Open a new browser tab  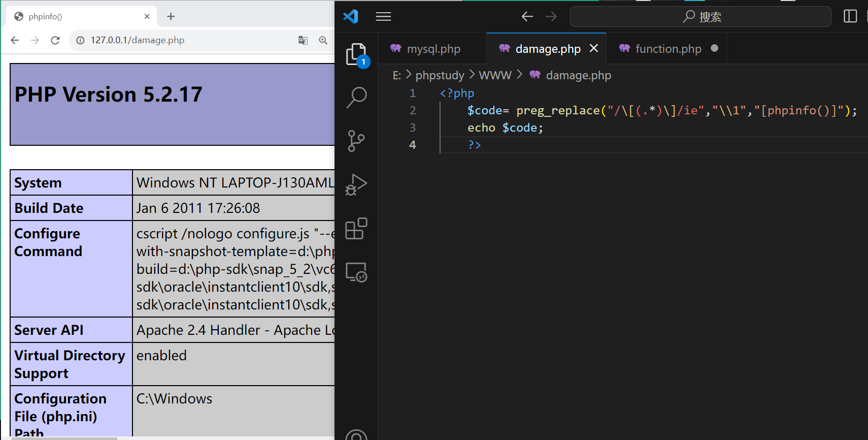coord(171,16)
